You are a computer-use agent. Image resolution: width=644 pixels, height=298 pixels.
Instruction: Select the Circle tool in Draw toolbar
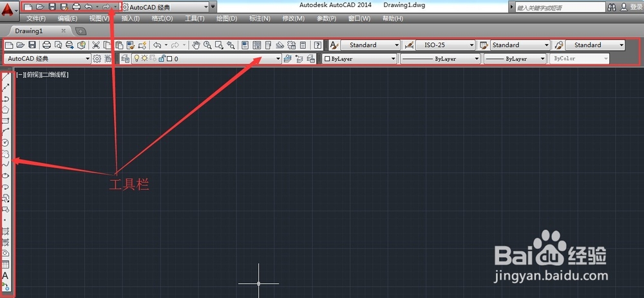coord(5,143)
